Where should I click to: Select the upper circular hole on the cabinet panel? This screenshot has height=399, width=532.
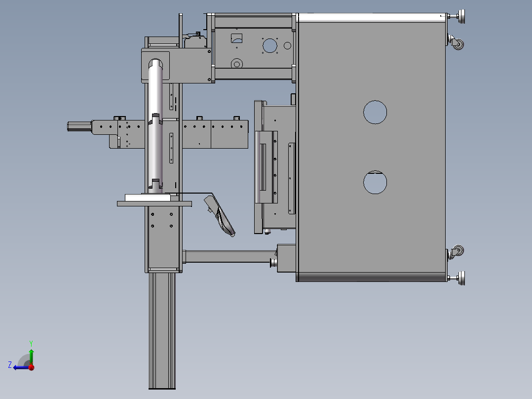pyautogui.click(x=375, y=113)
